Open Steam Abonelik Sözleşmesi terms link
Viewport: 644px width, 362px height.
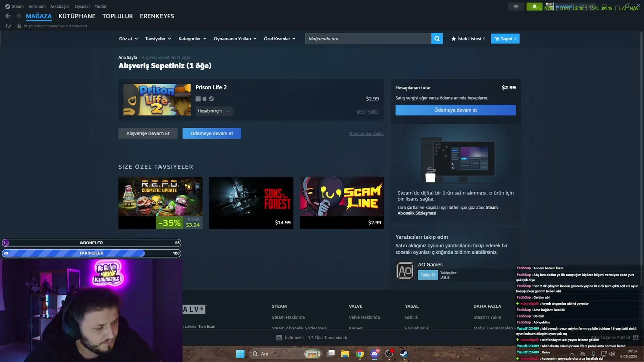(448, 210)
